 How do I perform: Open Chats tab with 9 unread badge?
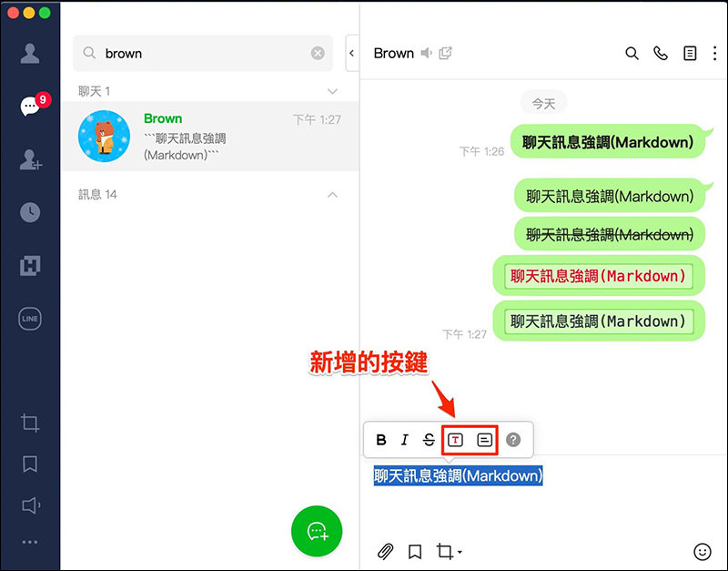click(x=30, y=107)
